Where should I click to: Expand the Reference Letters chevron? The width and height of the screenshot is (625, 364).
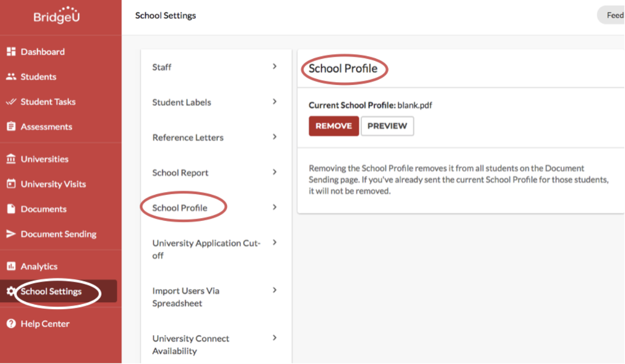click(274, 137)
